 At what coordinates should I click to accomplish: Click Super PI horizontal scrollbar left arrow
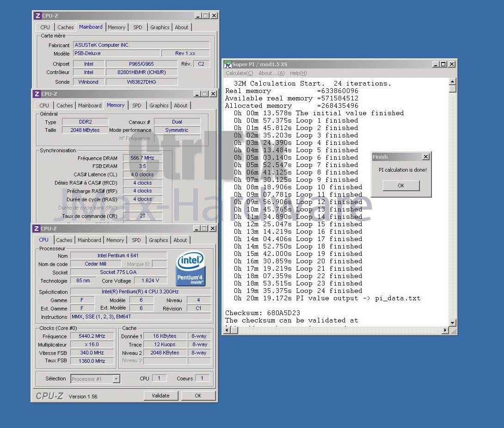click(x=227, y=330)
